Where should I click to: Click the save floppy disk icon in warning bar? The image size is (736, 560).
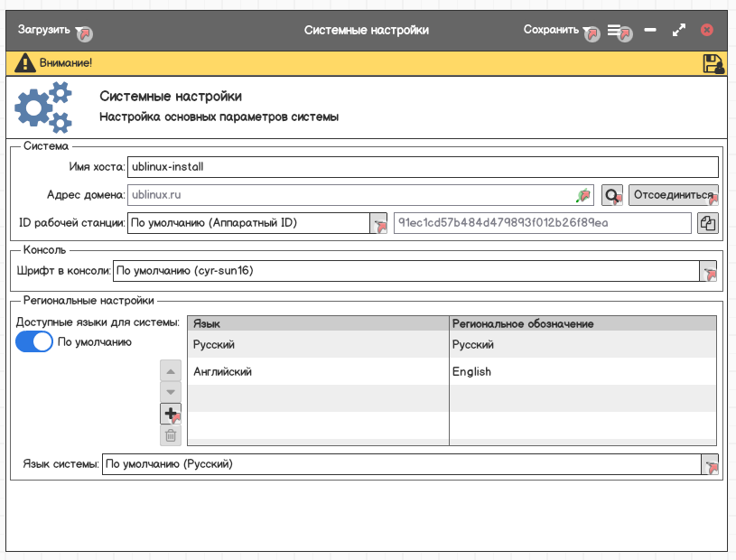point(712,63)
